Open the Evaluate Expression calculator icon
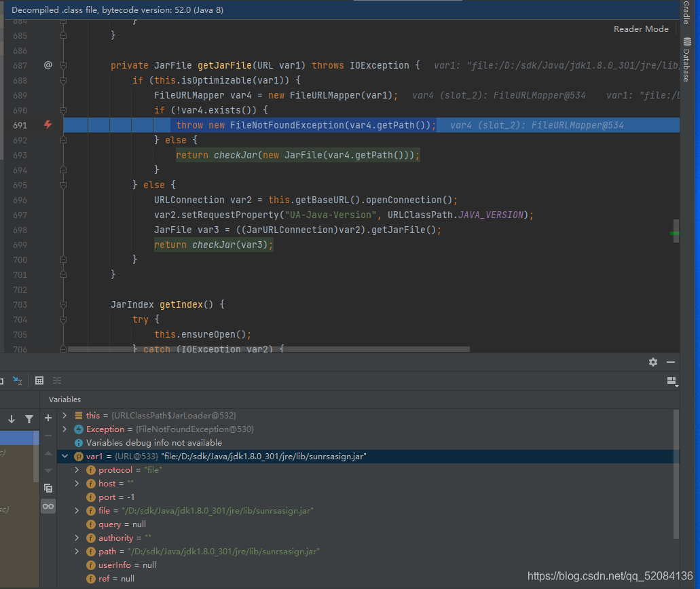 pos(39,380)
